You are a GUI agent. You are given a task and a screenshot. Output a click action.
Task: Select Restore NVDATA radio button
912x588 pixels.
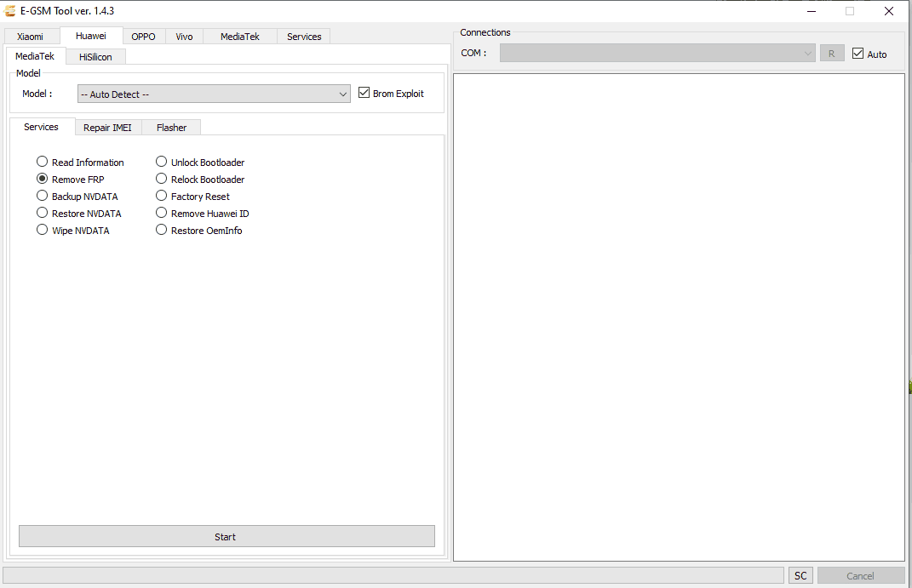[79, 214]
